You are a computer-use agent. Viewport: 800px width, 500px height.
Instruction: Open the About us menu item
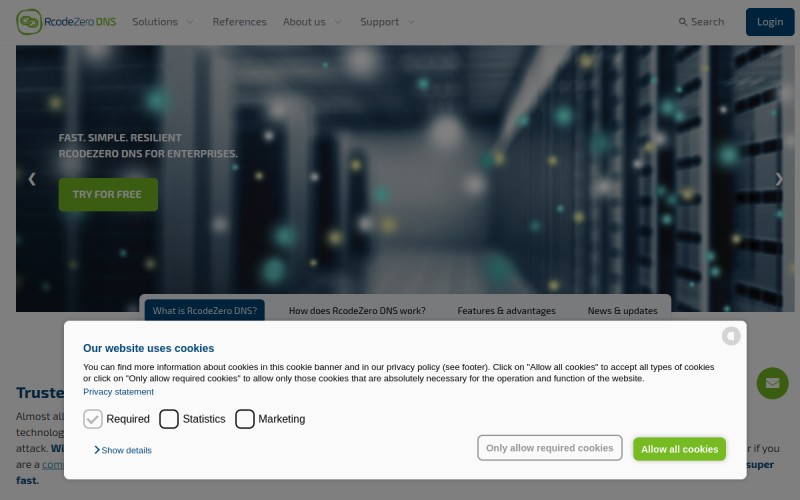pyautogui.click(x=304, y=22)
